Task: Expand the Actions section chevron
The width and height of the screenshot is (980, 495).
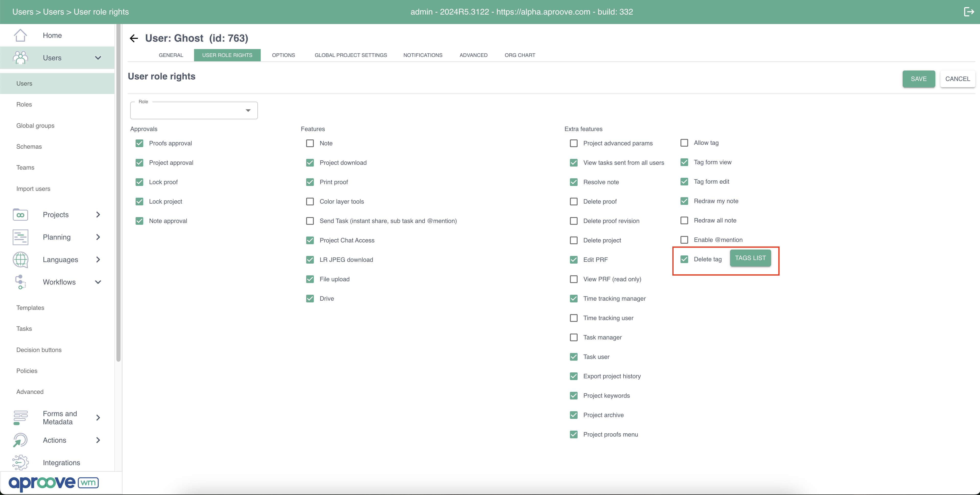Action: click(x=98, y=440)
